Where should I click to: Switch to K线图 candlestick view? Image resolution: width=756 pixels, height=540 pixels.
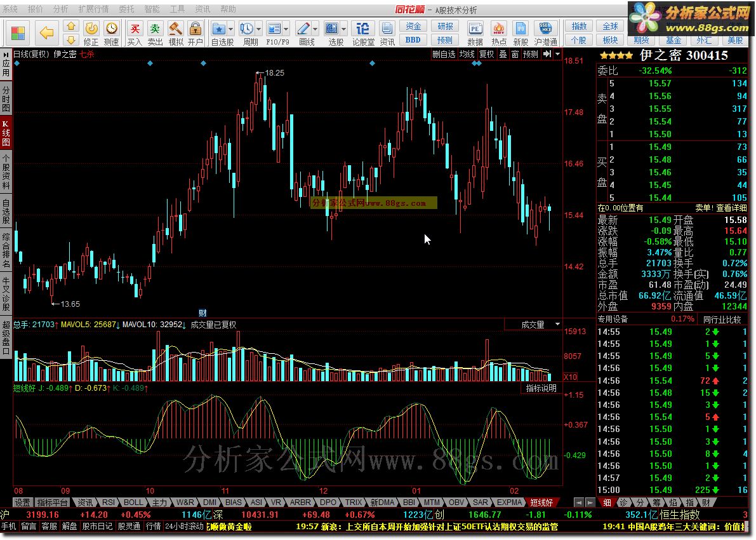pos(6,133)
